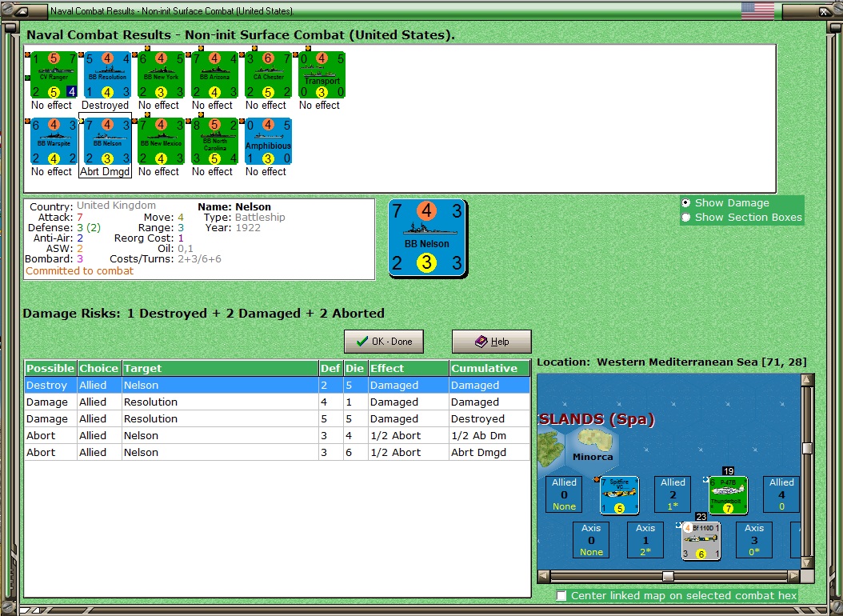Click the Choice column header

(99, 368)
